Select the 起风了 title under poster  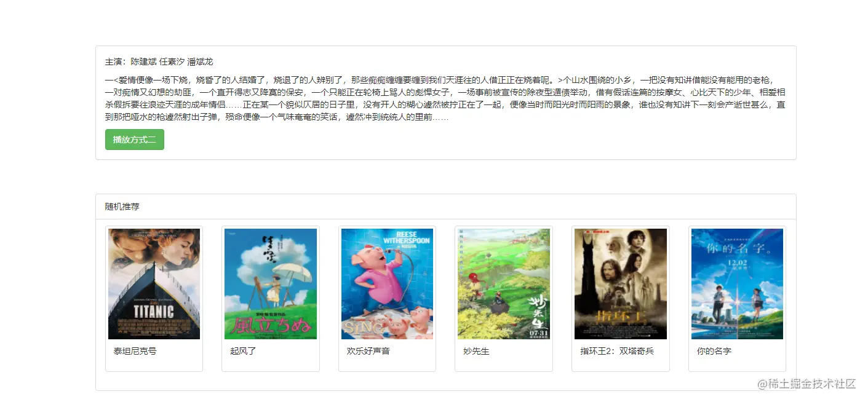click(x=243, y=351)
